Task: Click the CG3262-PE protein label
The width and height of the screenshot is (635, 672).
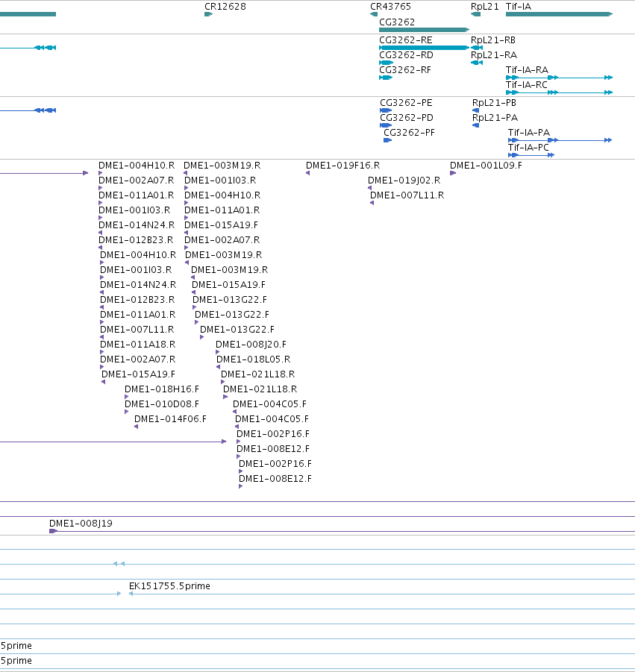Action: [x=406, y=103]
